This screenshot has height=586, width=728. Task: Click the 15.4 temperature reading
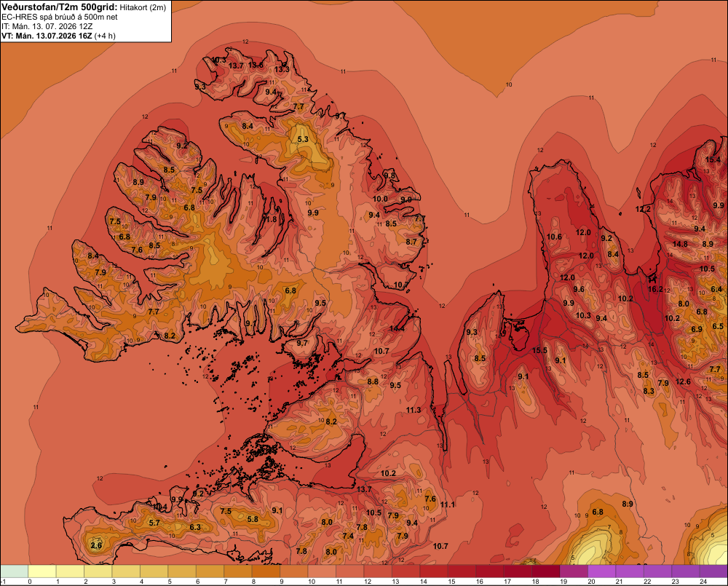[713, 159]
